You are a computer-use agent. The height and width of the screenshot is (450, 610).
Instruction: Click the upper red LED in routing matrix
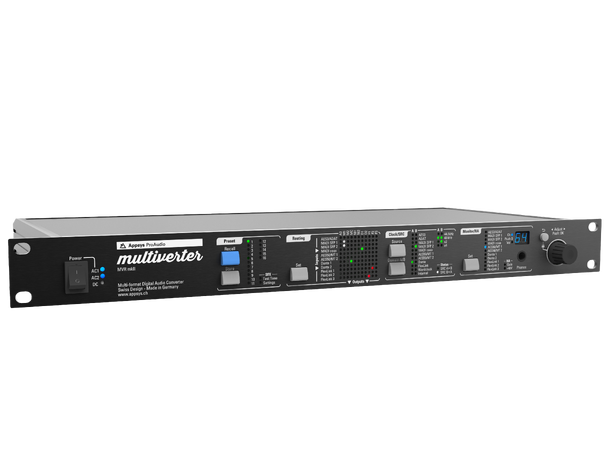click(x=372, y=268)
